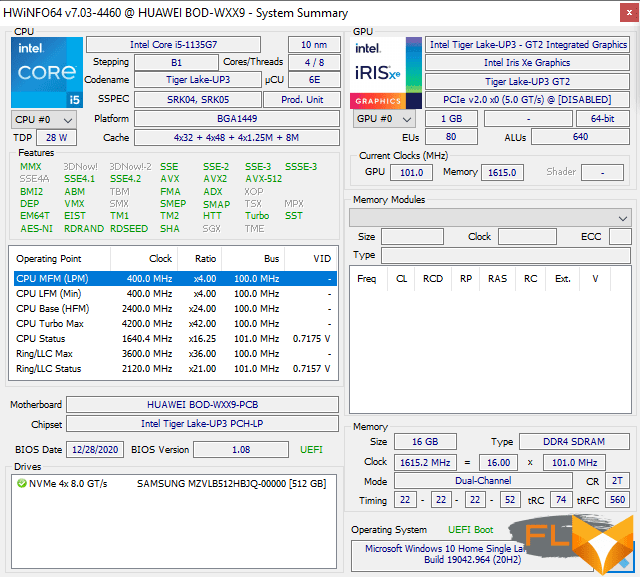Image resolution: width=640 pixels, height=577 pixels.
Task: Click the 10 nm process field
Action: coord(314,44)
